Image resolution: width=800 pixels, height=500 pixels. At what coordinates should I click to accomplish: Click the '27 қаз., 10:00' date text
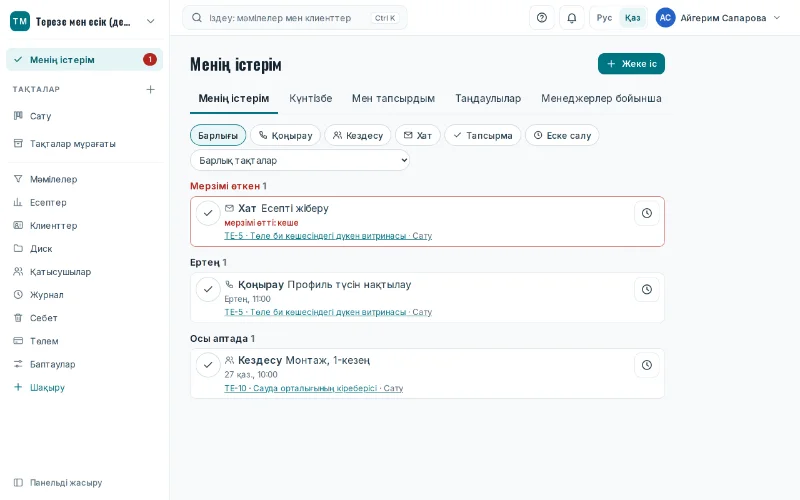(x=251, y=374)
